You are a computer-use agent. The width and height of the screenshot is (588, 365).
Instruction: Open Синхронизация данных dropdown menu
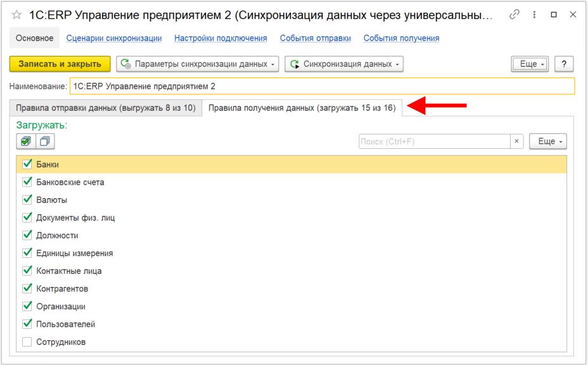[x=344, y=64]
